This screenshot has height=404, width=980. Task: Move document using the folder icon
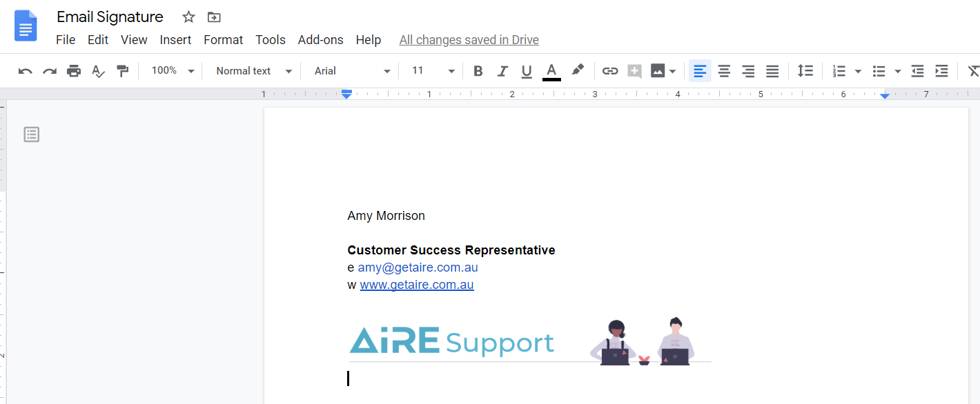pyautogui.click(x=214, y=17)
